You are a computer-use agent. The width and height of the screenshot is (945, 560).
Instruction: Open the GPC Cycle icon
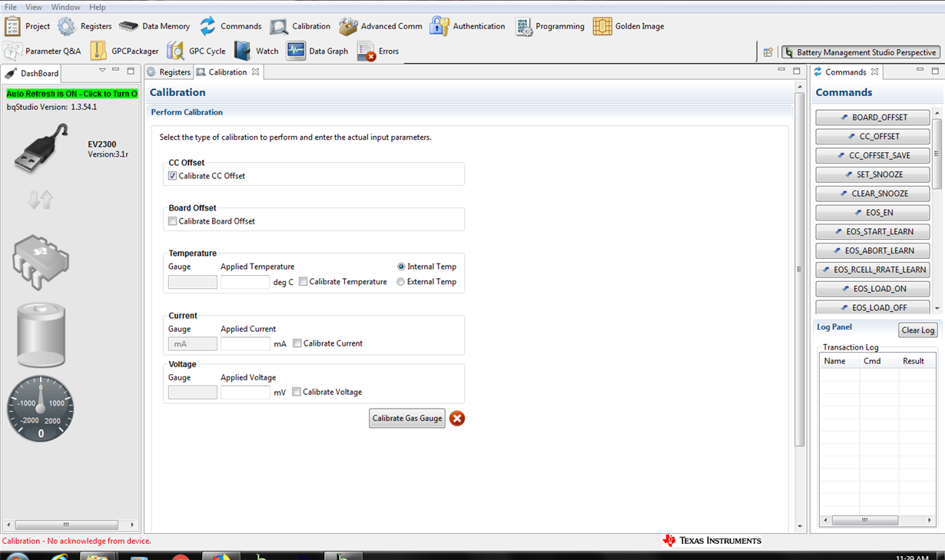pyautogui.click(x=175, y=51)
